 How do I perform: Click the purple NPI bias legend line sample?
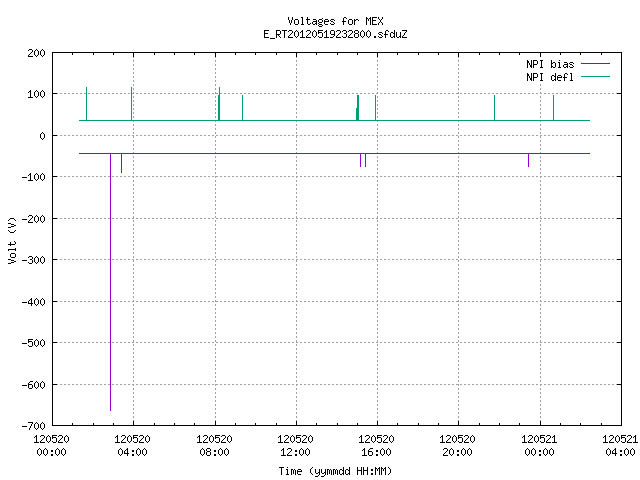pyautogui.click(x=596, y=64)
